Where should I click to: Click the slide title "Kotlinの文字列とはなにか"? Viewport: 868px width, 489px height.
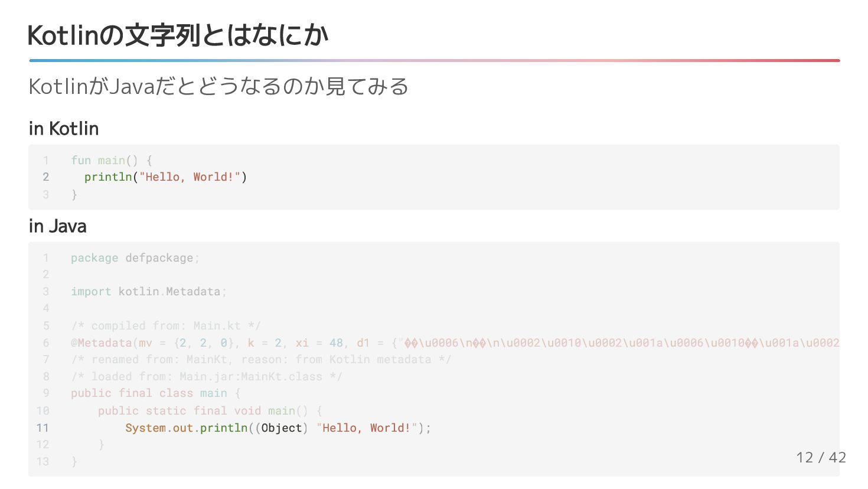pos(177,35)
